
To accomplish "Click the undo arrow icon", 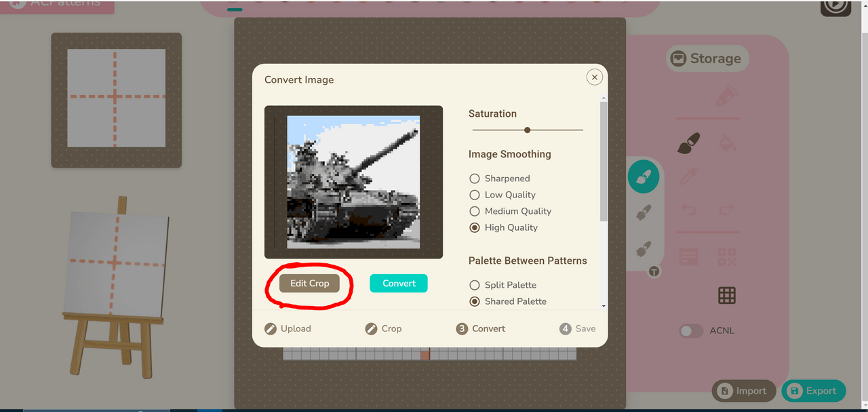I will pyautogui.click(x=689, y=210).
